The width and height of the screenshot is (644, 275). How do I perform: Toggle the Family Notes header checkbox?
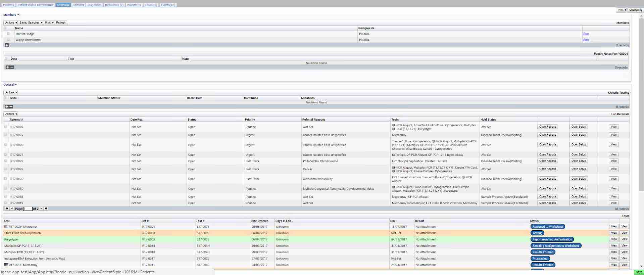[x=6, y=58]
